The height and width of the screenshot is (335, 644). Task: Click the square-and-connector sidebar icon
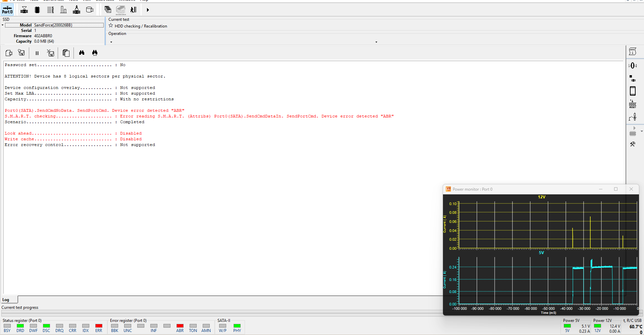click(x=633, y=78)
